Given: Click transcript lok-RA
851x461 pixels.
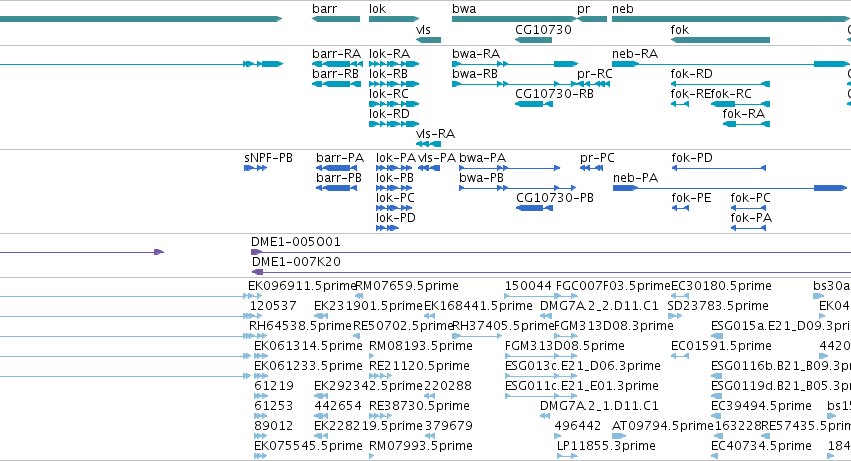Looking at the screenshot, I should pyautogui.click(x=389, y=54).
